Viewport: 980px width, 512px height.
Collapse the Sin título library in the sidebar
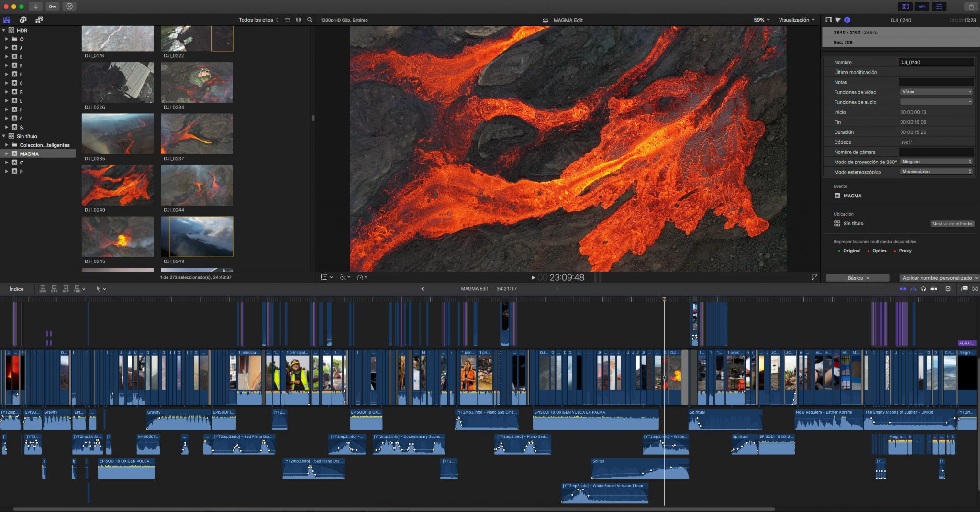click(x=4, y=136)
